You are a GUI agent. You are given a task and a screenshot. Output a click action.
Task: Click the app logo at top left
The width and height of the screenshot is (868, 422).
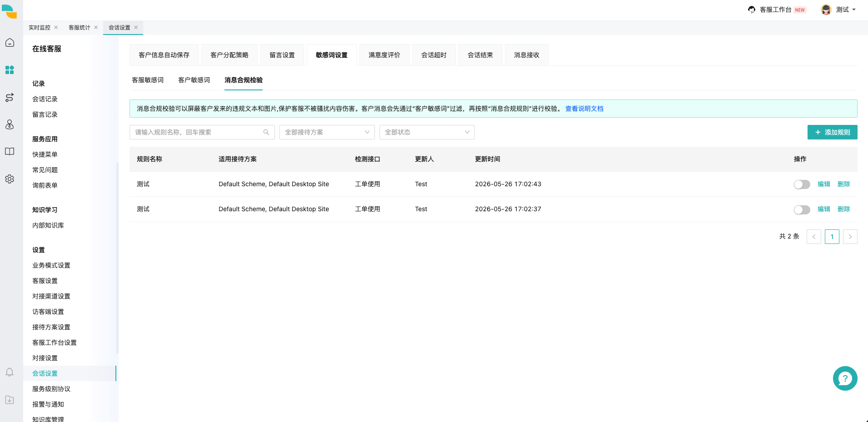click(9, 11)
